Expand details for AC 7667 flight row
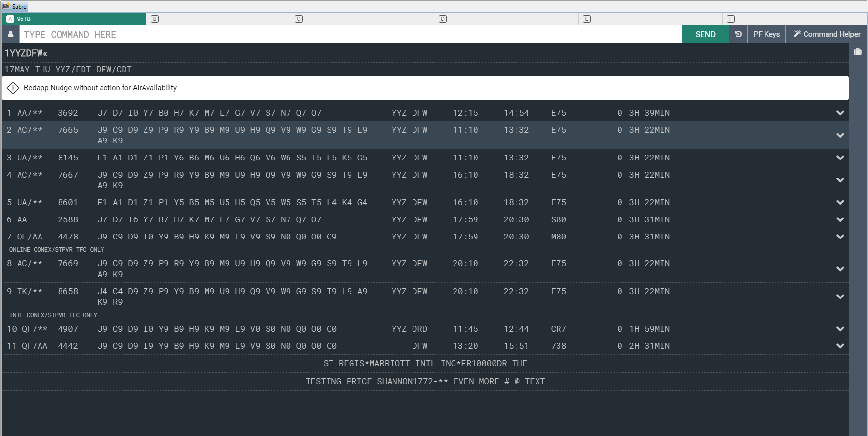 click(840, 180)
